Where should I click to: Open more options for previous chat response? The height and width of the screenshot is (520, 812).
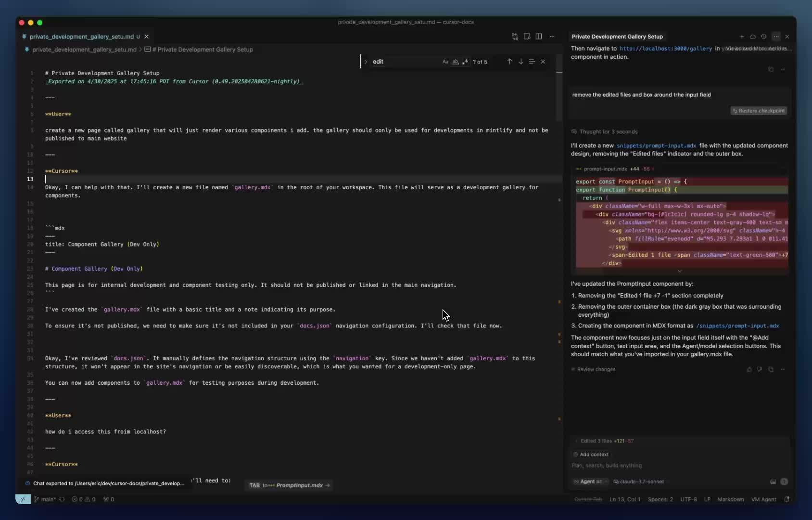click(x=783, y=69)
